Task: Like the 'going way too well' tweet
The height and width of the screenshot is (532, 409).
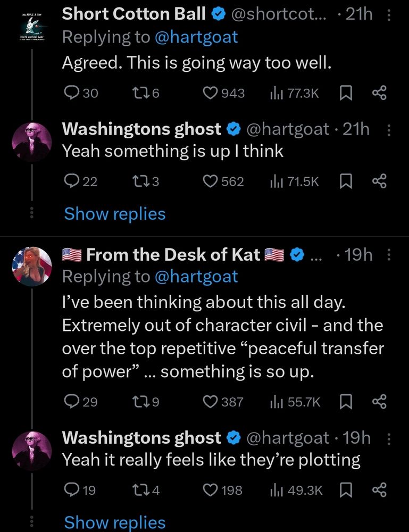Action: [211, 93]
